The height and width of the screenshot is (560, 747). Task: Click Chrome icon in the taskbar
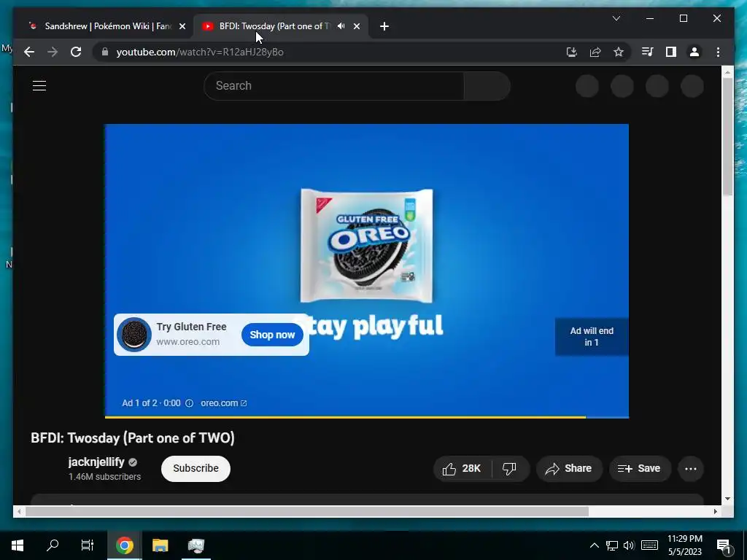tap(124, 545)
